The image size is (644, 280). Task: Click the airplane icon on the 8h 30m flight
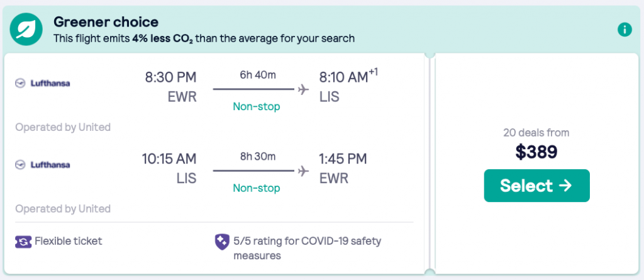(x=304, y=171)
